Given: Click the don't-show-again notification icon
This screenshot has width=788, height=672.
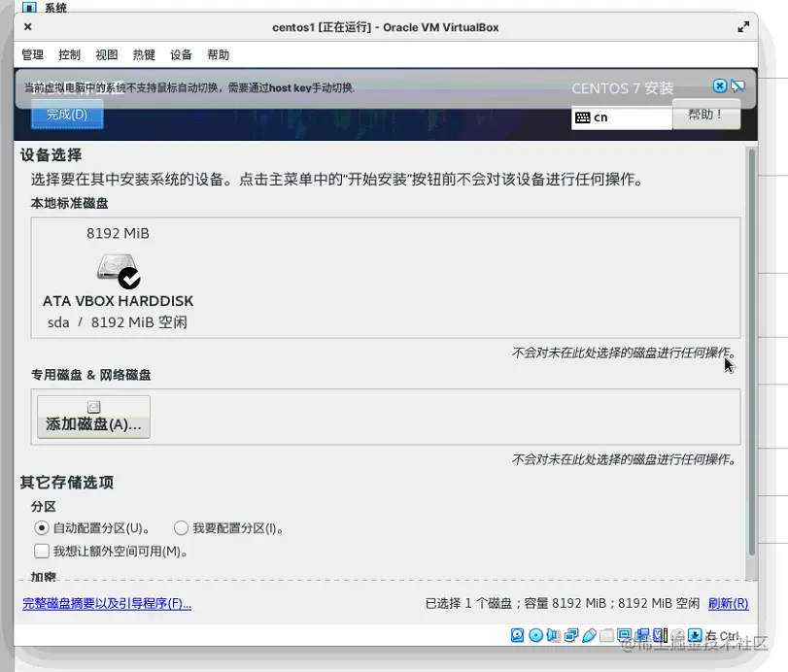Looking at the screenshot, I should tap(737, 85).
